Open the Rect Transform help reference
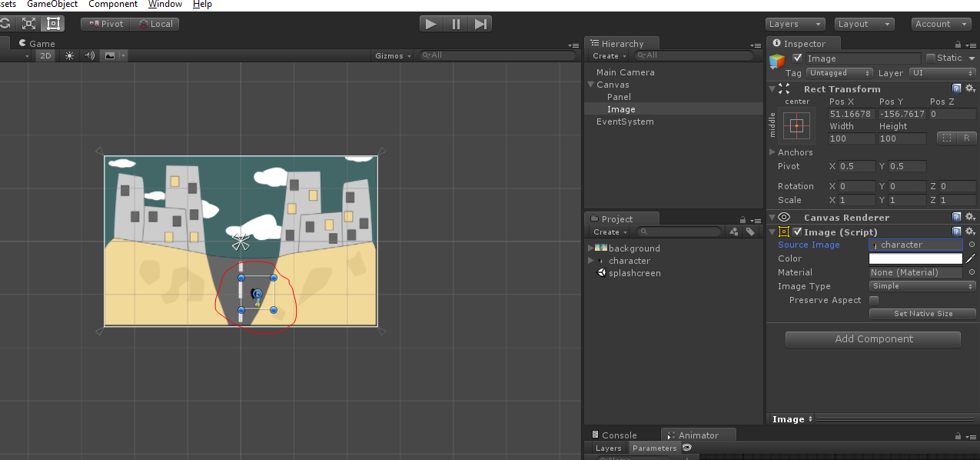This screenshot has width=980, height=460. 957,88
